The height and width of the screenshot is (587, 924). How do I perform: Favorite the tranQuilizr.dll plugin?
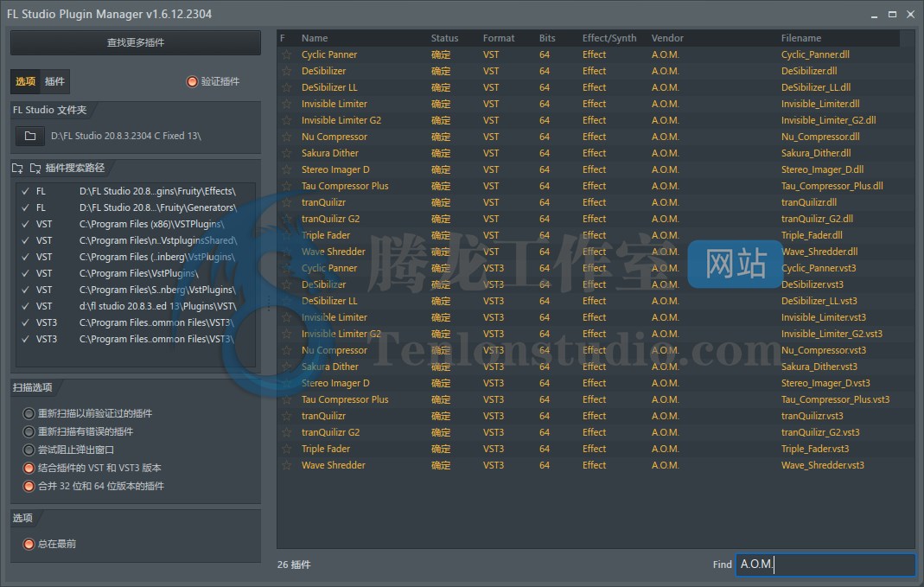pos(286,203)
